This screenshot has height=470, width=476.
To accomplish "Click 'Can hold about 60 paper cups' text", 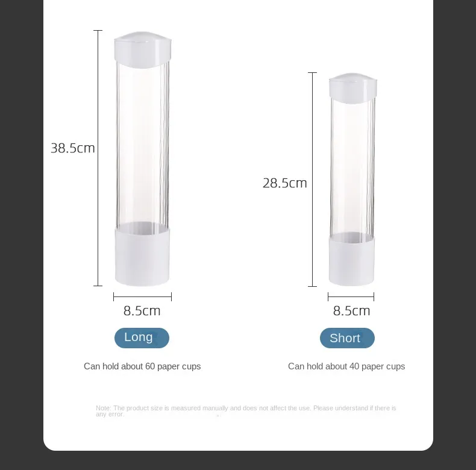I will click(x=142, y=366).
